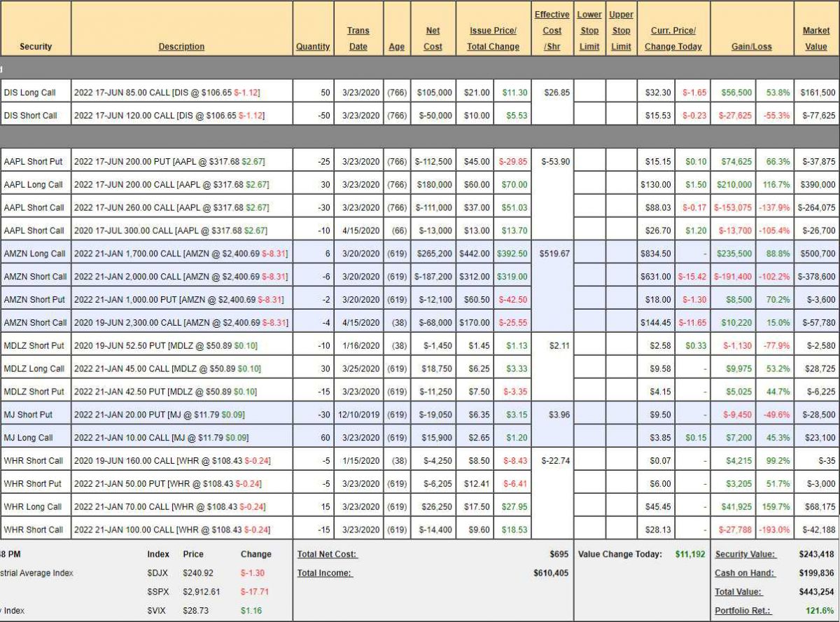Click the MJ Long Call security cell
This screenshot has width=840, height=622.
[28, 438]
